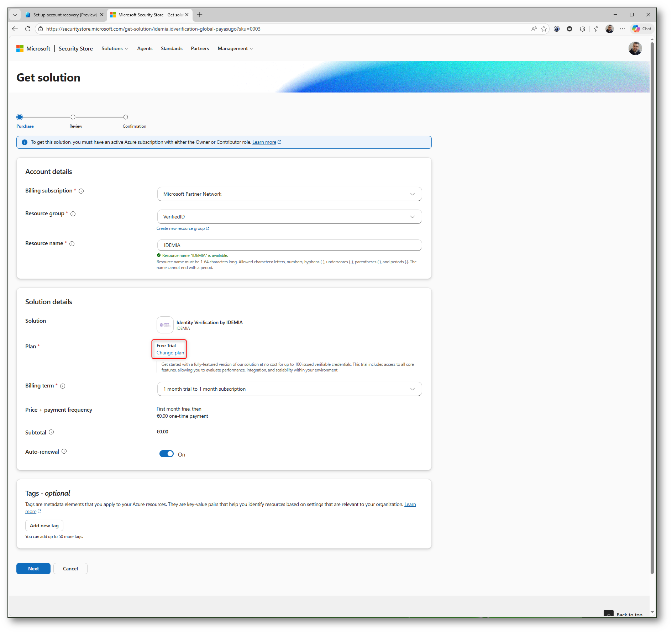The height and width of the screenshot is (633, 672).
Task: Open Learn more link in Tags section
Action: click(x=410, y=504)
